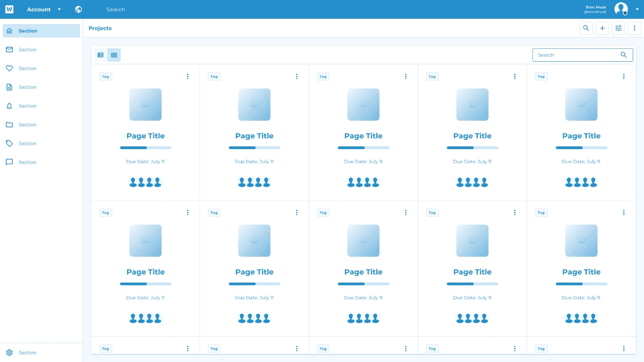Click the globe icon in top bar

tap(79, 9)
